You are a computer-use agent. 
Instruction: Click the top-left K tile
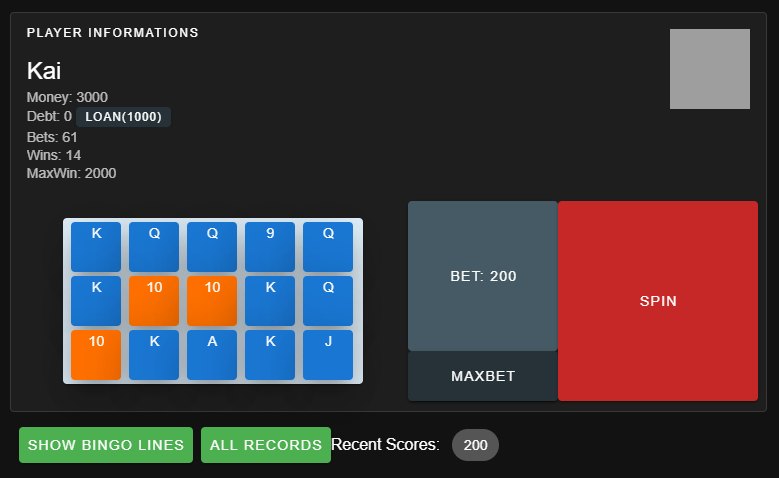[x=96, y=247]
